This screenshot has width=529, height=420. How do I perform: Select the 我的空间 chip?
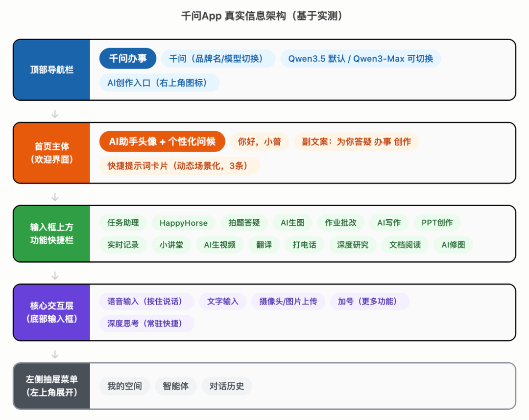click(x=124, y=386)
